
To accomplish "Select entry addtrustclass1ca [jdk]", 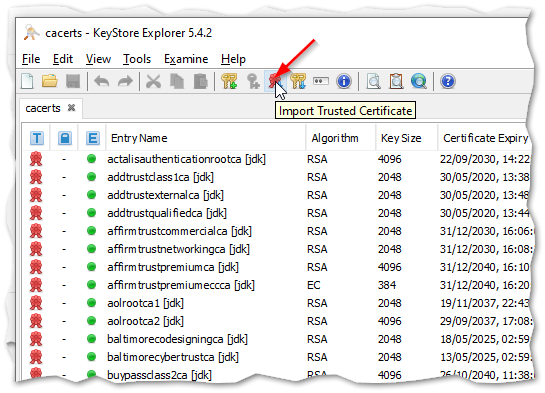I will click(x=160, y=177).
